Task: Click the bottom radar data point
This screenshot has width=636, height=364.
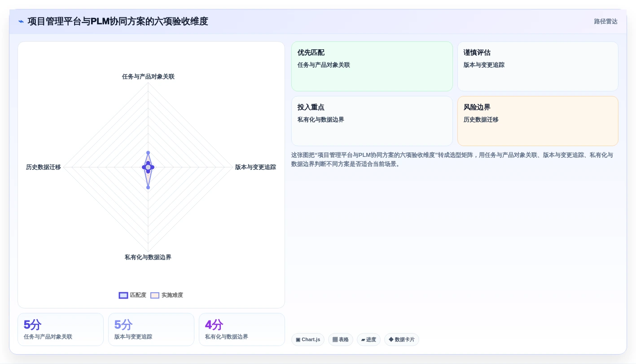Action: click(148, 187)
